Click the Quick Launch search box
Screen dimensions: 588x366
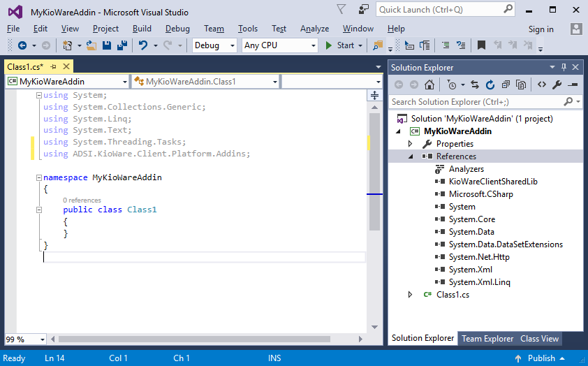tap(446, 9)
